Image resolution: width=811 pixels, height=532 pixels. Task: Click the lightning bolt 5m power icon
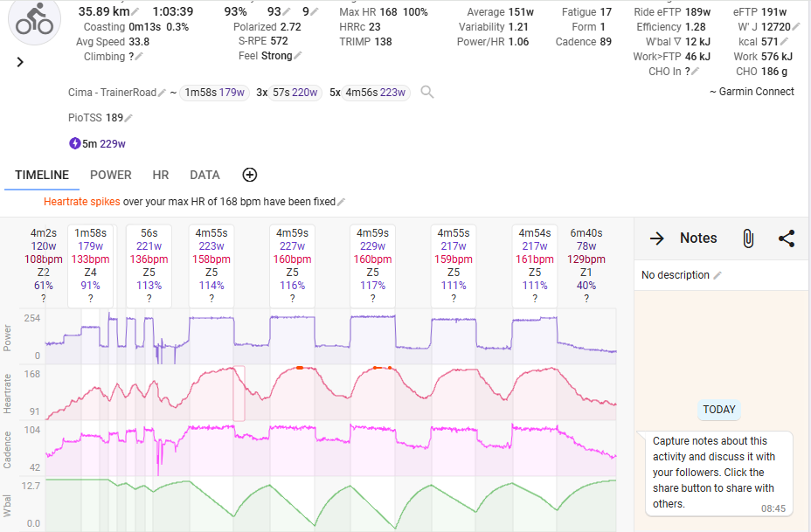(x=75, y=143)
